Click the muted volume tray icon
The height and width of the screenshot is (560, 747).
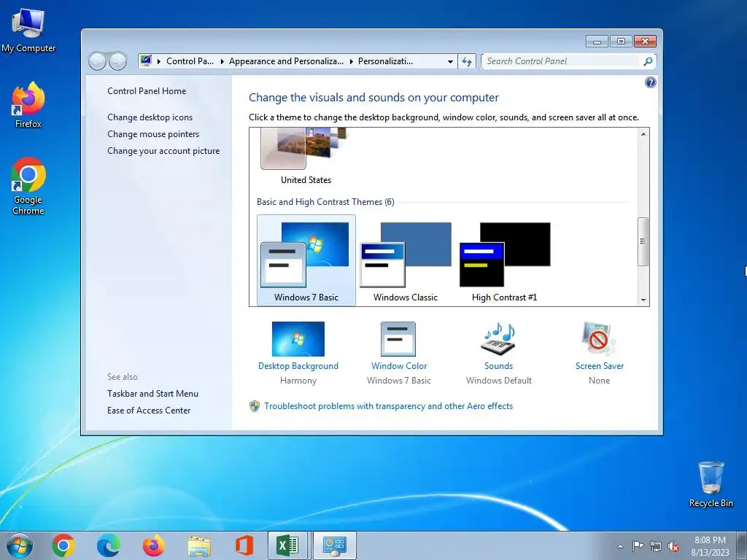click(673, 546)
